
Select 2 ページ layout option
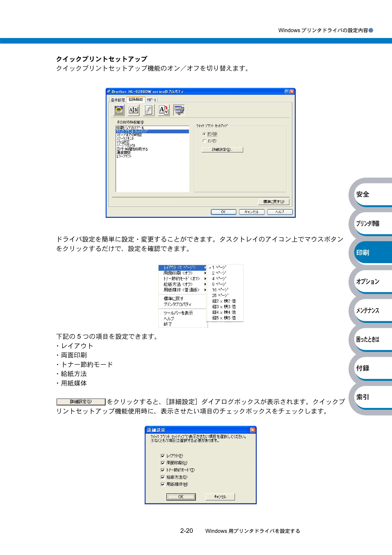pyautogui.click(x=225, y=273)
